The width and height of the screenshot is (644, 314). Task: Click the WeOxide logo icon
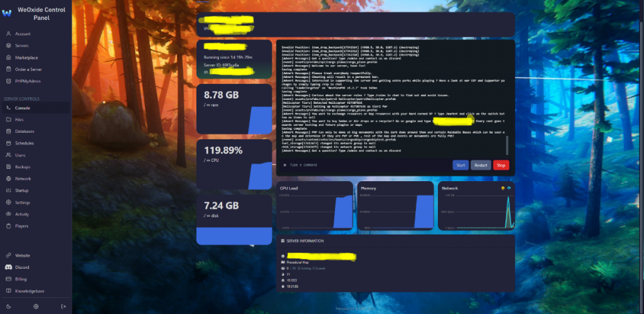(8, 13)
